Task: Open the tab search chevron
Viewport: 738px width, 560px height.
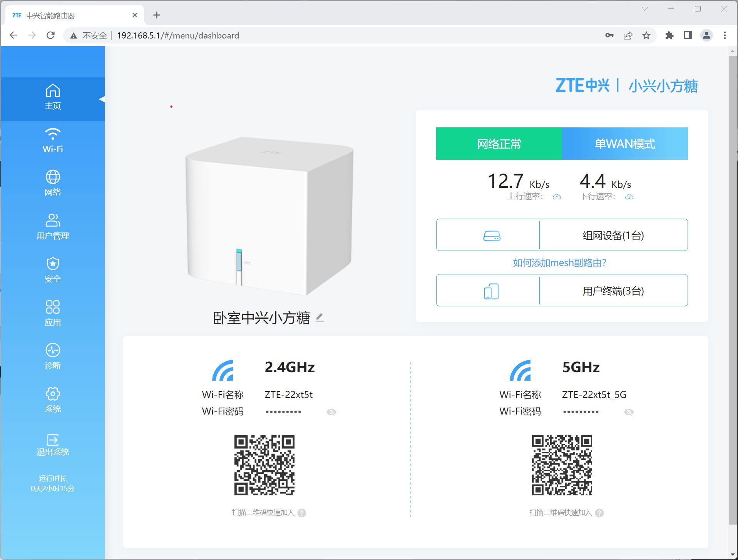Action: [x=645, y=9]
